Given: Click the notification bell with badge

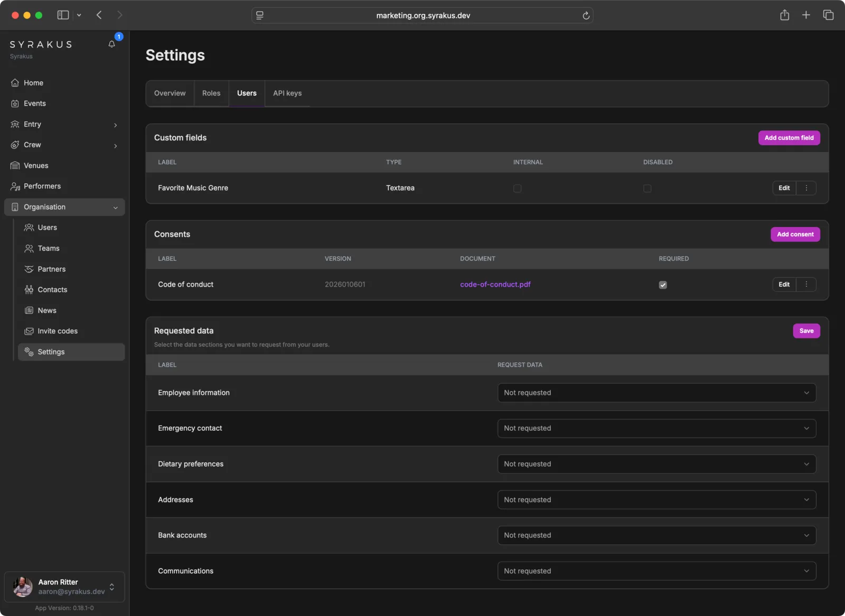Looking at the screenshot, I should point(111,44).
